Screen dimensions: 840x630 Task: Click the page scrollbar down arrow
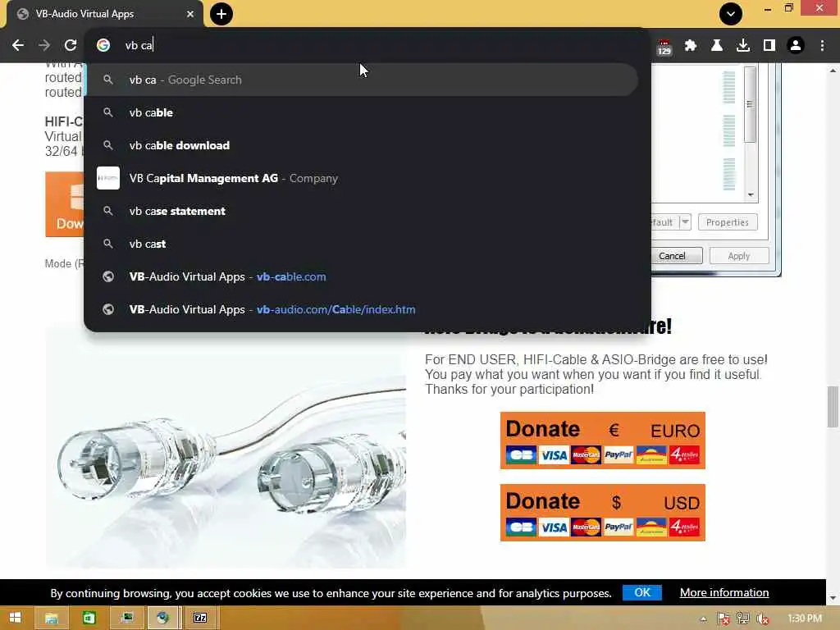tap(833, 598)
